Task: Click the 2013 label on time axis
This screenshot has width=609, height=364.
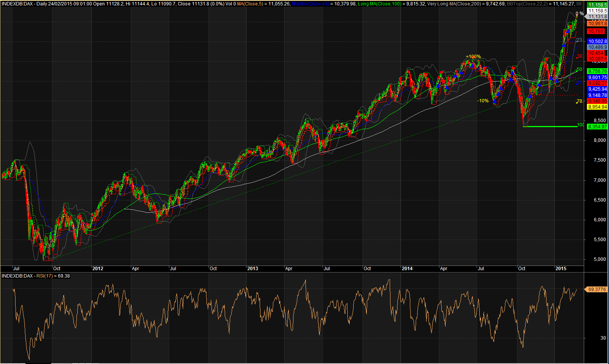Action: point(253,269)
